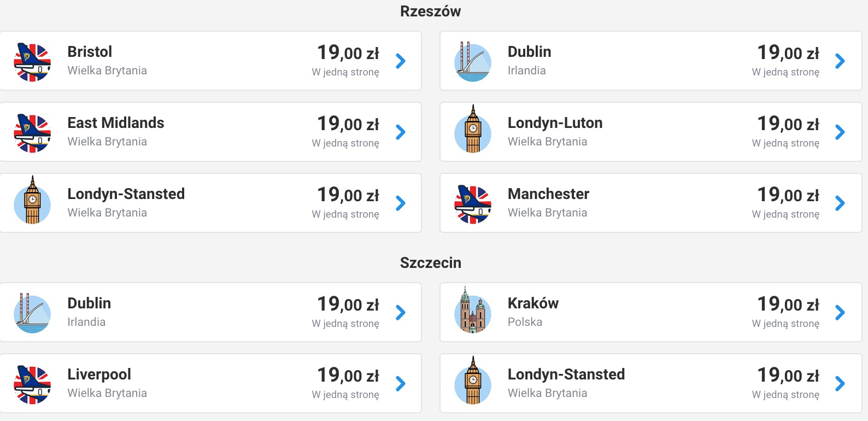Click the Londyn-Luton Big Ben icon

[473, 129]
